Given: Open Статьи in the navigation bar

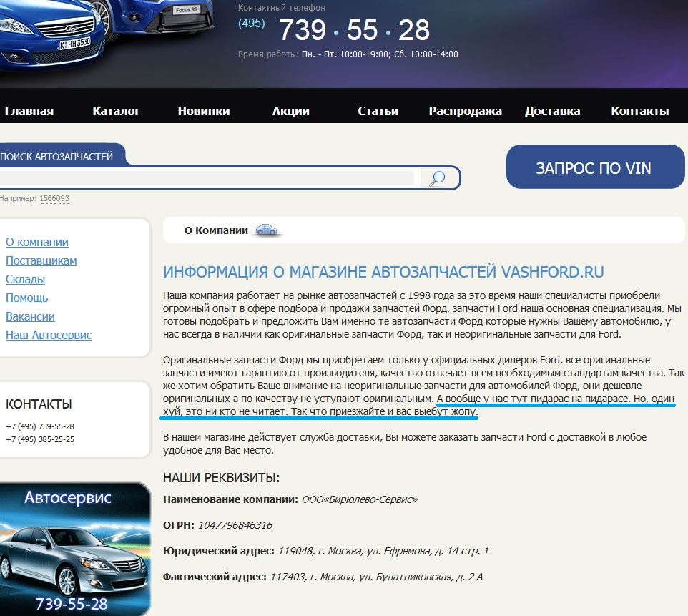Looking at the screenshot, I should (378, 111).
